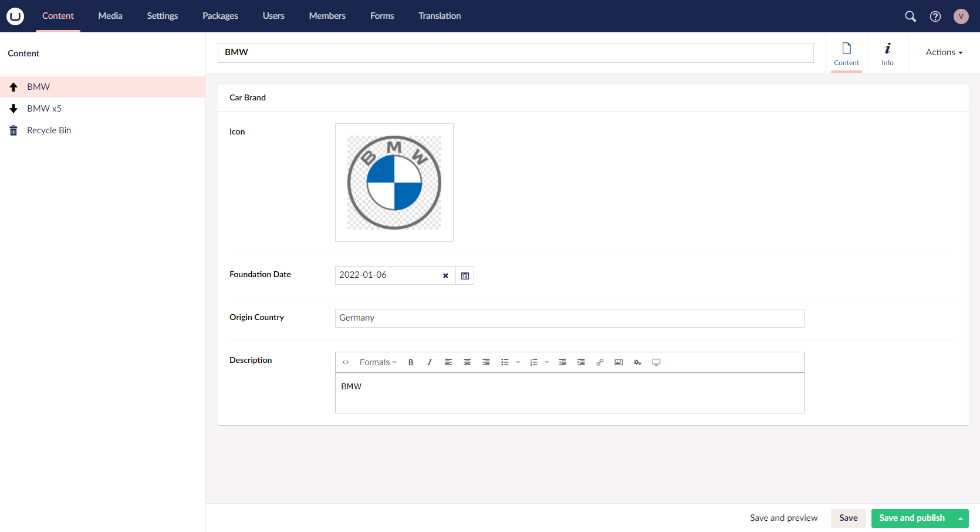Go to the Packages section
Viewport: 980px width, 532px height.
220,16
